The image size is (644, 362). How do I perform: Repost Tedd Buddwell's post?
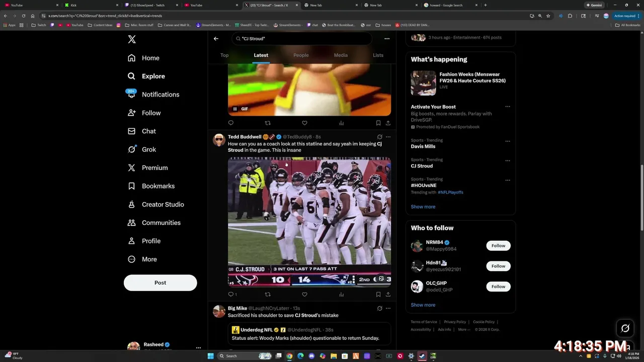click(x=268, y=294)
